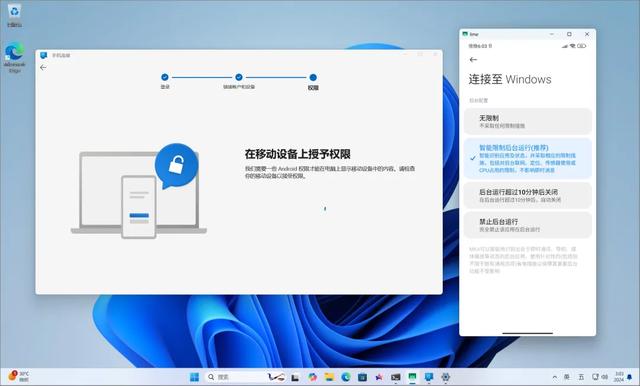Open the Settings gear on the taskbar
This screenshot has width=640, height=386.
pyautogui.click(x=445, y=377)
